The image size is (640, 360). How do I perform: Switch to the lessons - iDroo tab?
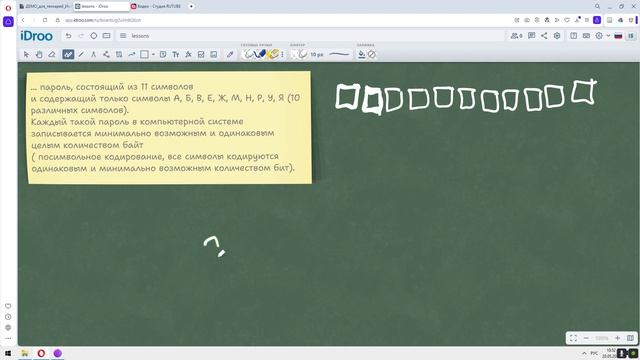100,6
